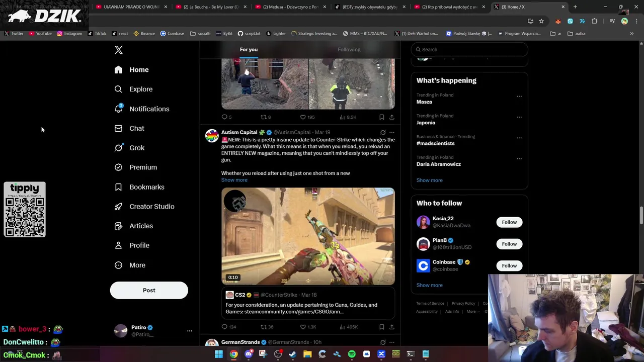
Task: Switch to the La Bouche - Be My Lover tab
Action: 210,7
